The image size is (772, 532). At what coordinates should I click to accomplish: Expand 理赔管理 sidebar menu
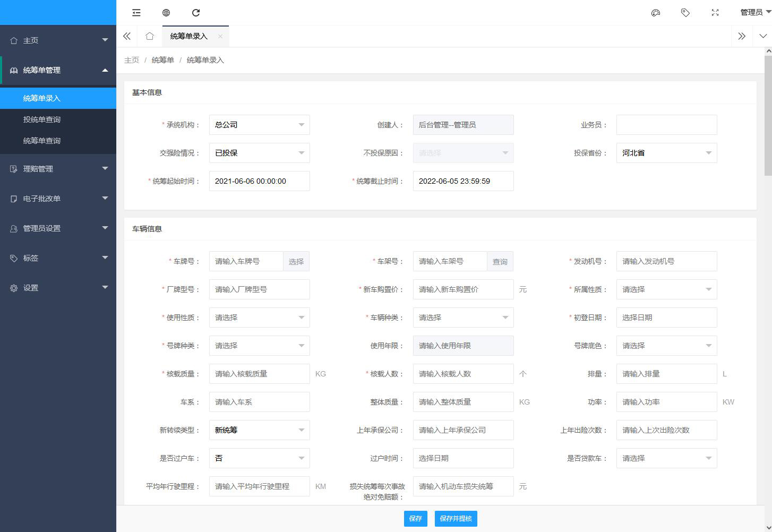[58, 169]
